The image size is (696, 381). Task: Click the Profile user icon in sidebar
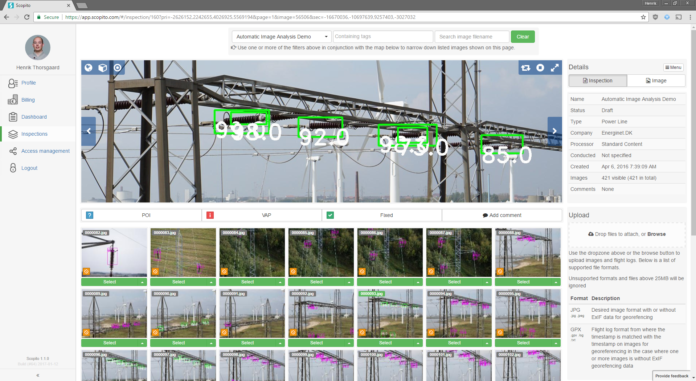[x=12, y=83]
